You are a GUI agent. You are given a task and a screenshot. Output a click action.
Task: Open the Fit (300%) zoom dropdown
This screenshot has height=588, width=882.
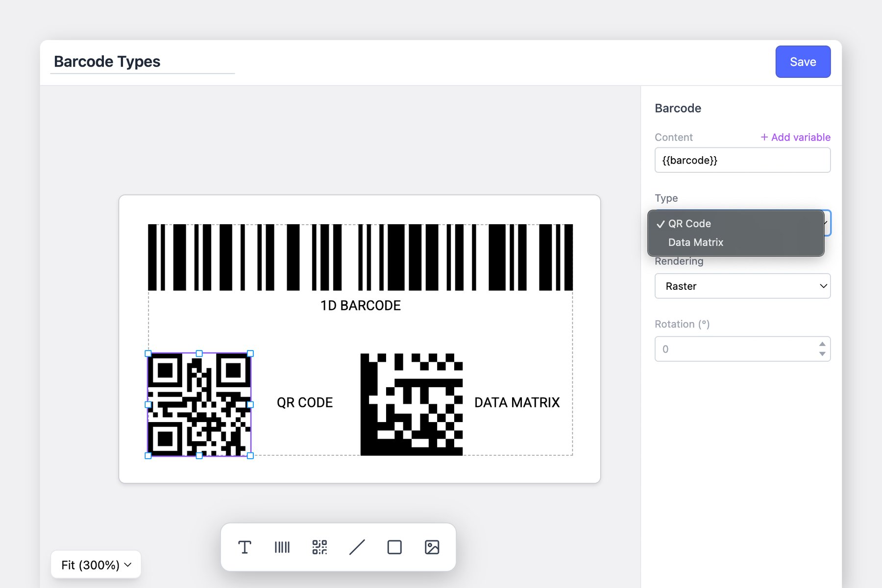click(96, 565)
